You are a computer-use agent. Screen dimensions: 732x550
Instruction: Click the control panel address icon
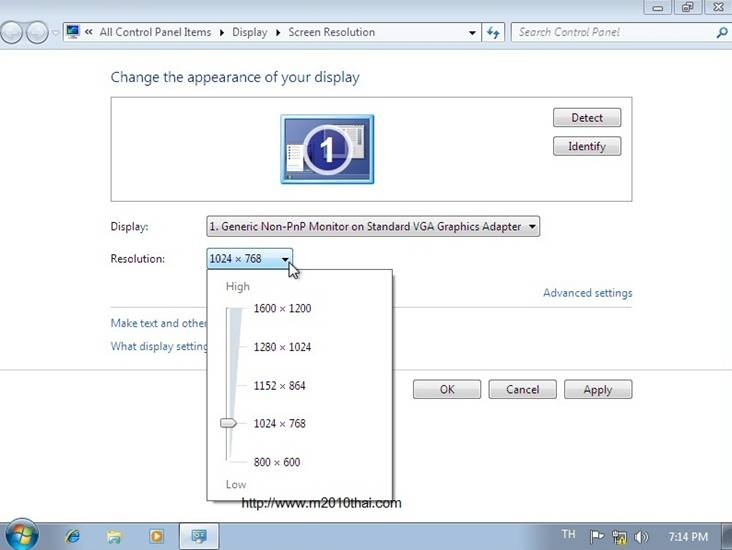coord(73,32)
